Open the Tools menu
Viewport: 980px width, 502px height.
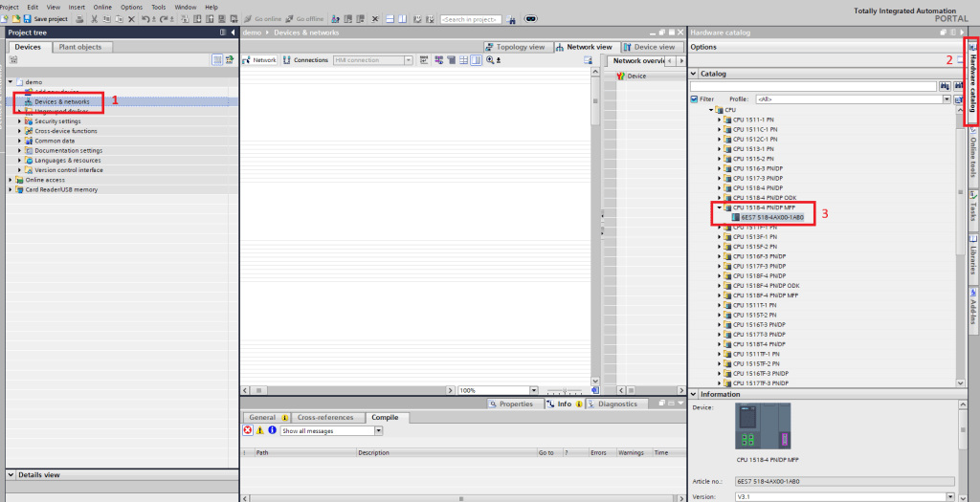click(x=159, y=7)
